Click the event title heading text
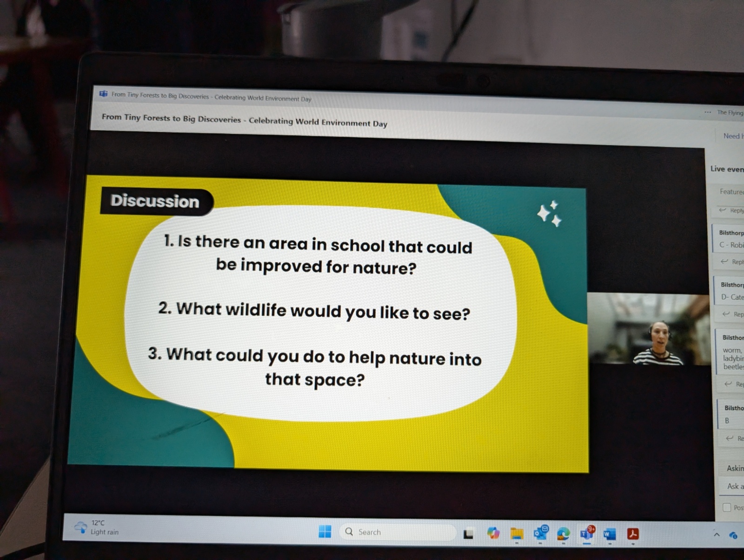This screenshot has height=560, width=744. tap(244, 120)
